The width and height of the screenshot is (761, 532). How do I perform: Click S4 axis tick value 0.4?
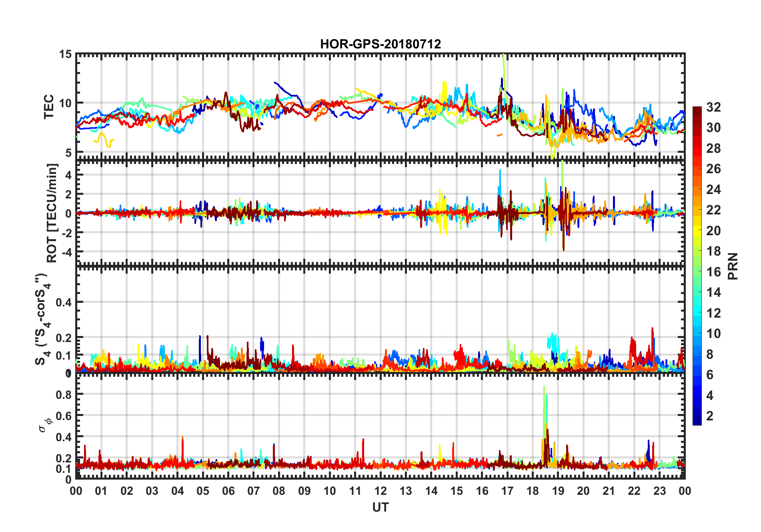pos(64,302)
